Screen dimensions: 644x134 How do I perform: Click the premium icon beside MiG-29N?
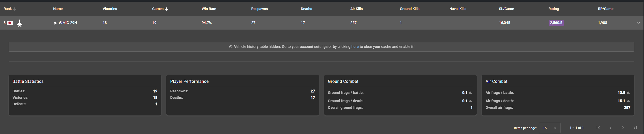pos(55,23)
